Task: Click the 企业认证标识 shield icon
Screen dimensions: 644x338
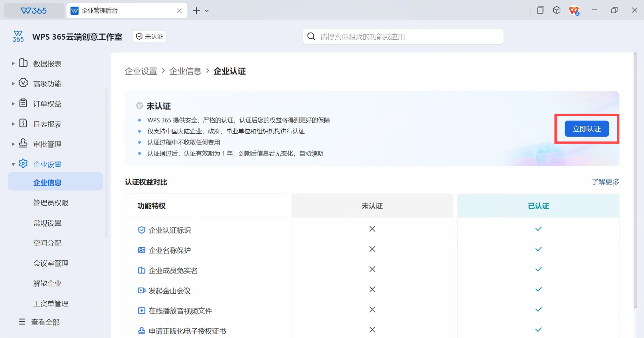Action: (x=141, y=230)
